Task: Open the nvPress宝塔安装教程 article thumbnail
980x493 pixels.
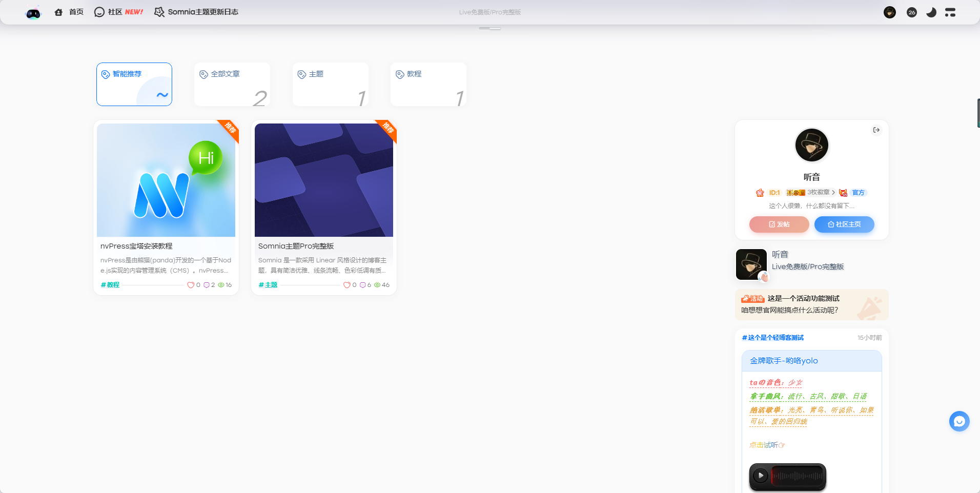Action: (166, 180)
